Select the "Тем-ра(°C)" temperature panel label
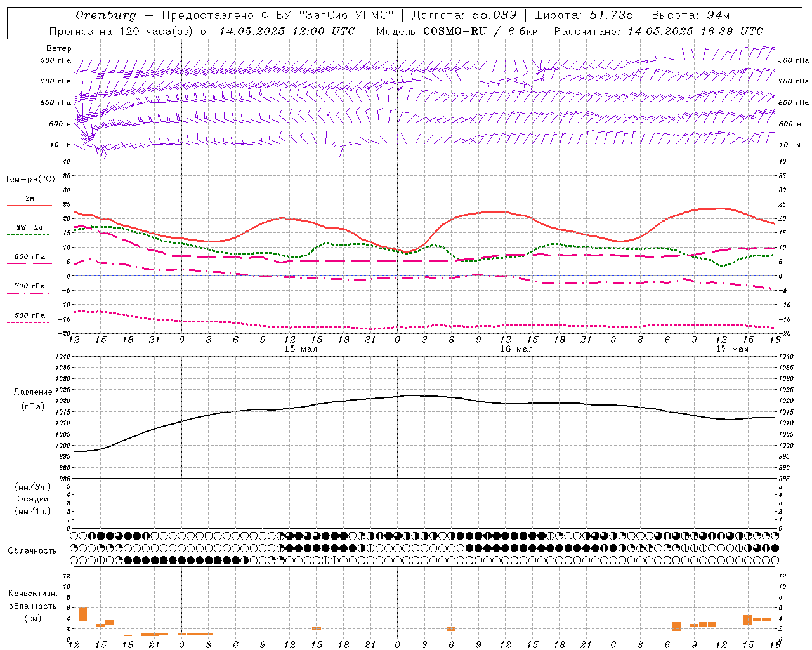Screen dimensions: 812x650 [30, 180]
